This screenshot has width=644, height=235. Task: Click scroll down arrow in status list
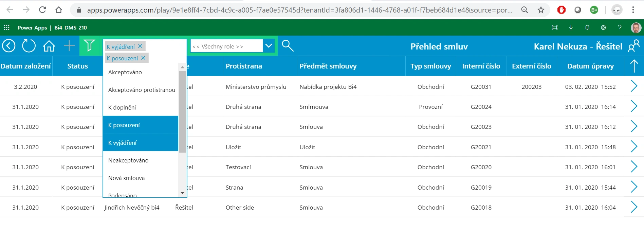[x=182, y=193]
